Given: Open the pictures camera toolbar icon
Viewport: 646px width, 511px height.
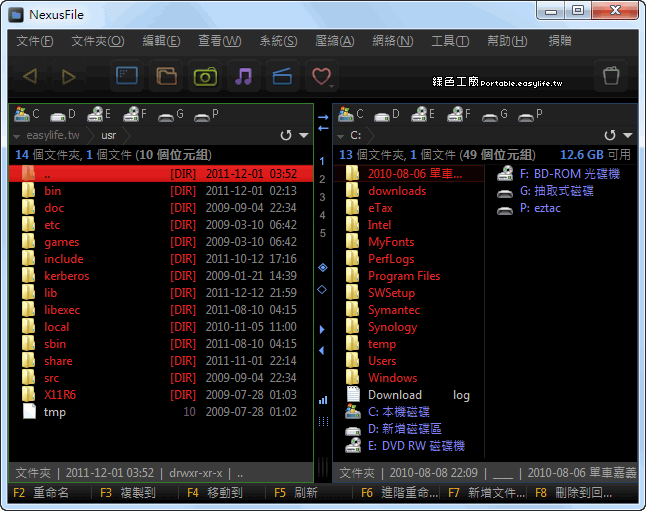Looking at the screenshot, I should coord(205,76).
